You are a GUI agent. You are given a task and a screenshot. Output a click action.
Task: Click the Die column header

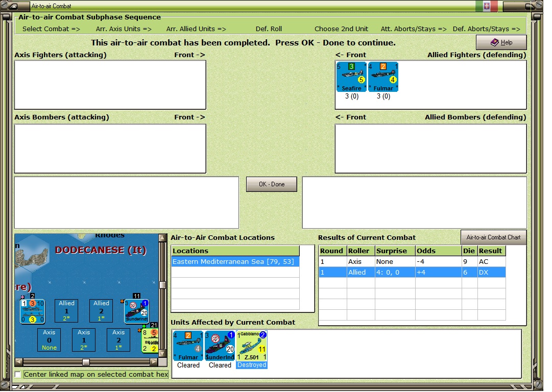click(470, 251)
